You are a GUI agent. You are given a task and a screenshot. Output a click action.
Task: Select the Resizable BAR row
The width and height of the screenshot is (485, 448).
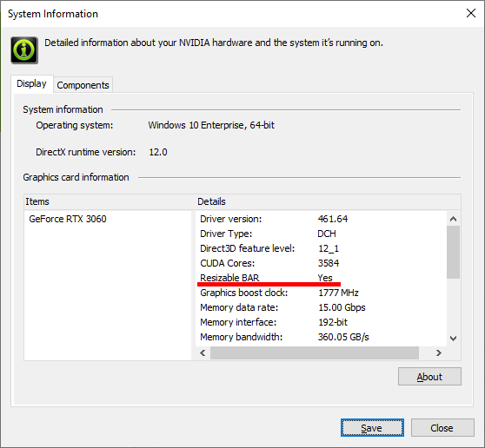pos(322,278)
